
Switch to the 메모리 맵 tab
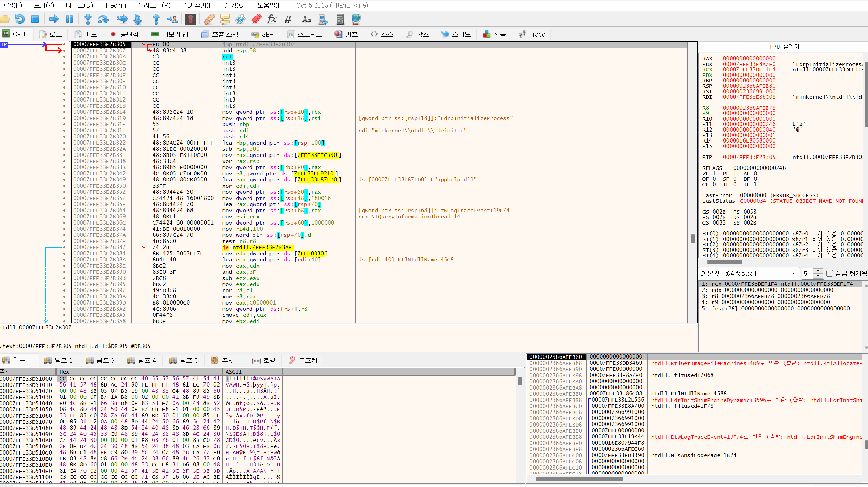[x=170, y=34]
